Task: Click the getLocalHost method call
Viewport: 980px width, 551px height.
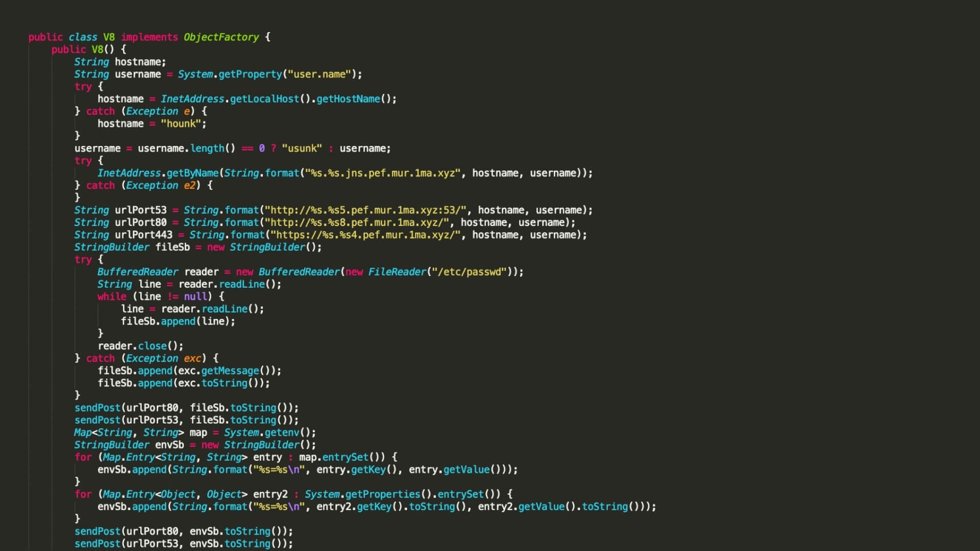Action: click(264, 99)
